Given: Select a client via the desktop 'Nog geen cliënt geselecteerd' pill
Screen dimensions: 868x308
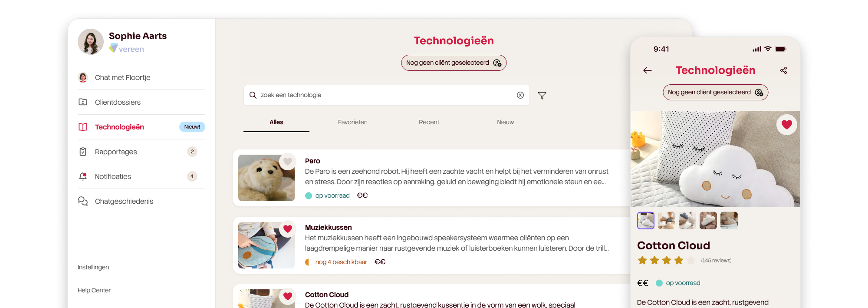Looking at the screenshot, I should (x=454, y=63).
